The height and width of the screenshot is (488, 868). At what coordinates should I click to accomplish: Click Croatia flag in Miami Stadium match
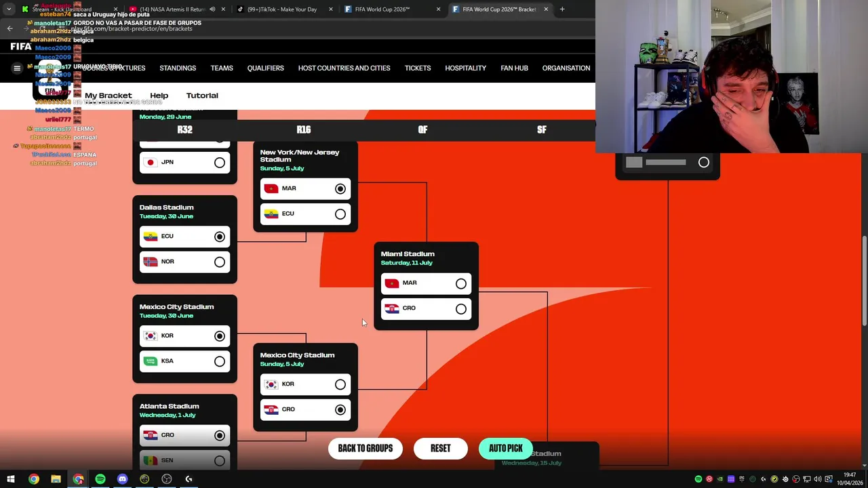[392, 308]
